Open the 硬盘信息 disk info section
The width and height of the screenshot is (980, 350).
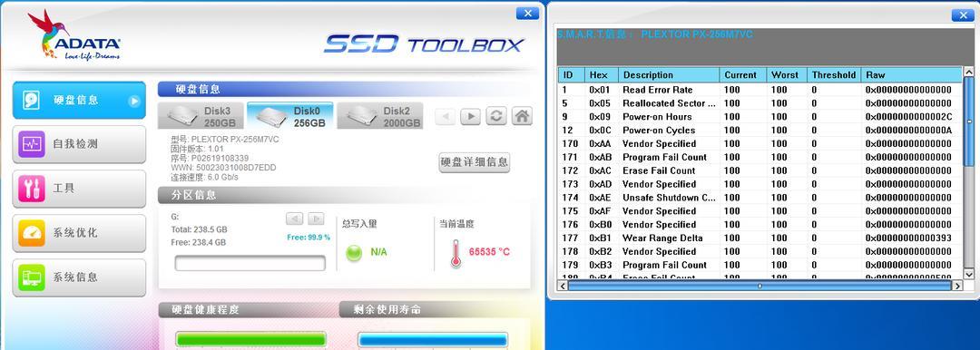(79, 100)
